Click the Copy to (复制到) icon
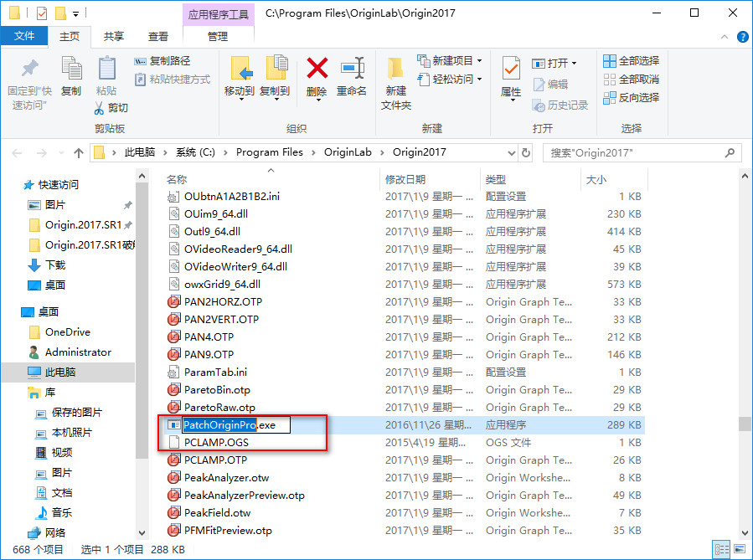 276,68
